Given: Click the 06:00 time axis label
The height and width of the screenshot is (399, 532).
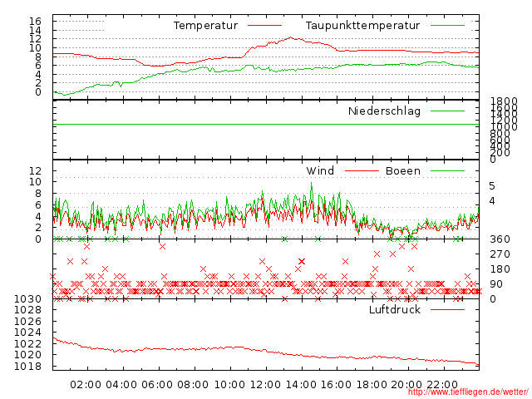Looking at the screenshot, I should click(x=157, y=385).
